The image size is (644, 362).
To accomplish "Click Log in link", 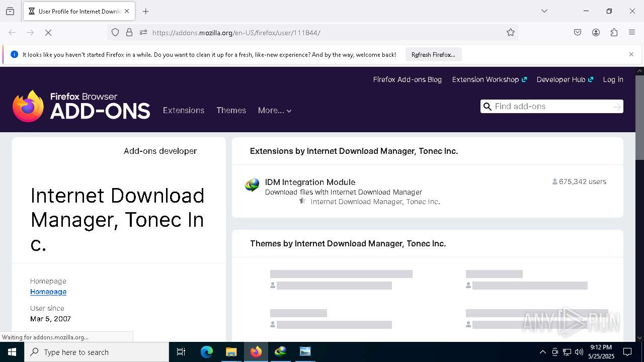I will pyautogui.click(x=613, y=79).
